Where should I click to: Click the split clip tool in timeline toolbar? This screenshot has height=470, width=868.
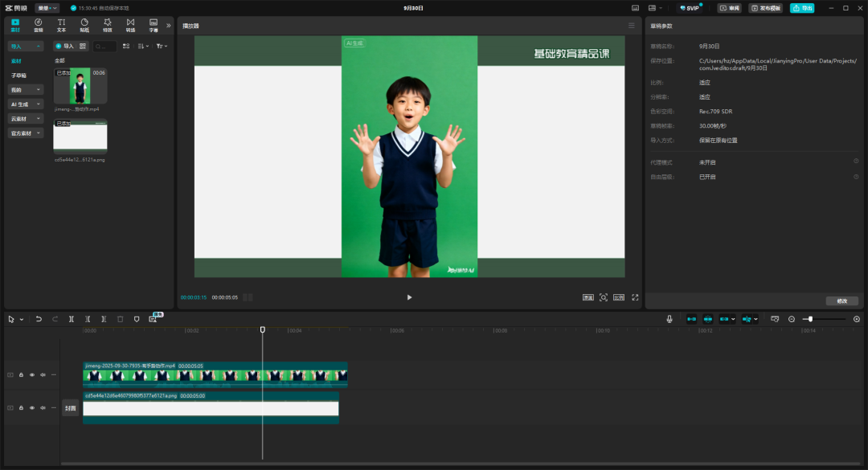click(x=72, y=319)
